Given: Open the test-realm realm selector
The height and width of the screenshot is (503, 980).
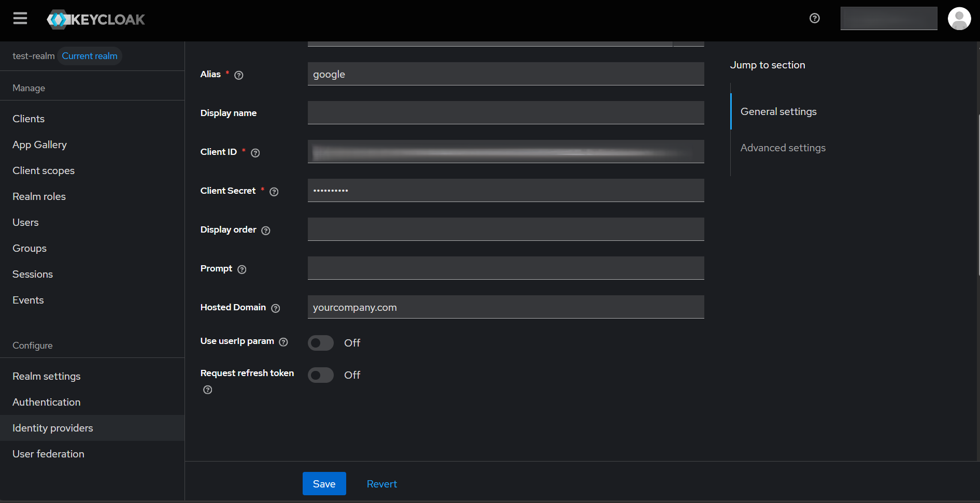Looking at the screenshot, I should tap(34, 56).
